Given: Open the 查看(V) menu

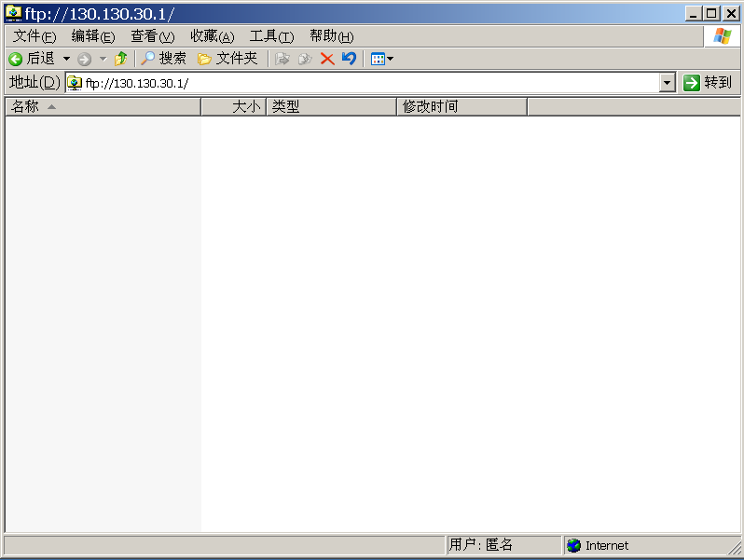Looking at the screenshot, I should pos(153,36).
